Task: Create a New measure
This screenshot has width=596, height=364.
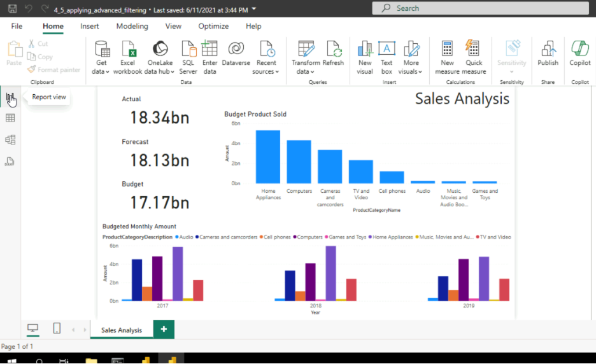Action: (448, 57)
